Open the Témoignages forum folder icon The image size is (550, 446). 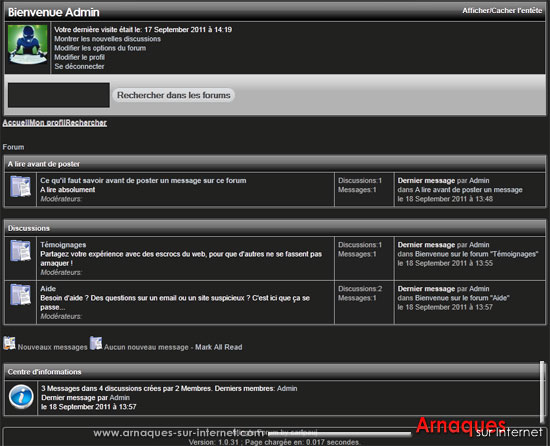20,251
